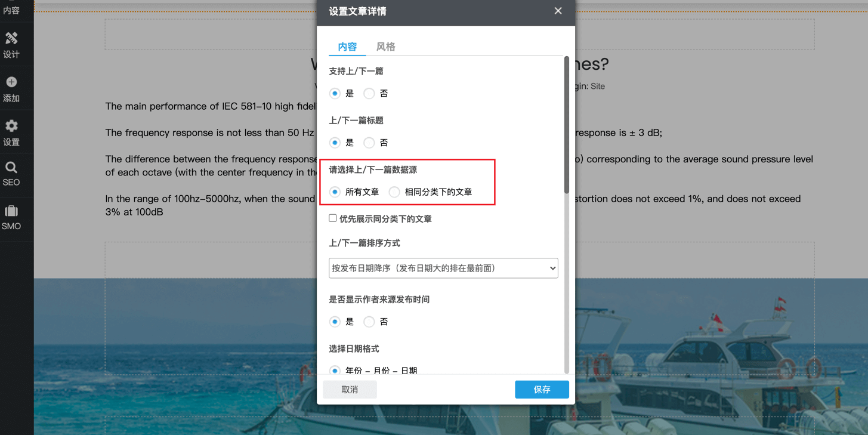This screenshot has height=435, width=868.
Task: Click the dialog's vertical scrollbar
Action: pyautogui.click(x=566, y=125)
